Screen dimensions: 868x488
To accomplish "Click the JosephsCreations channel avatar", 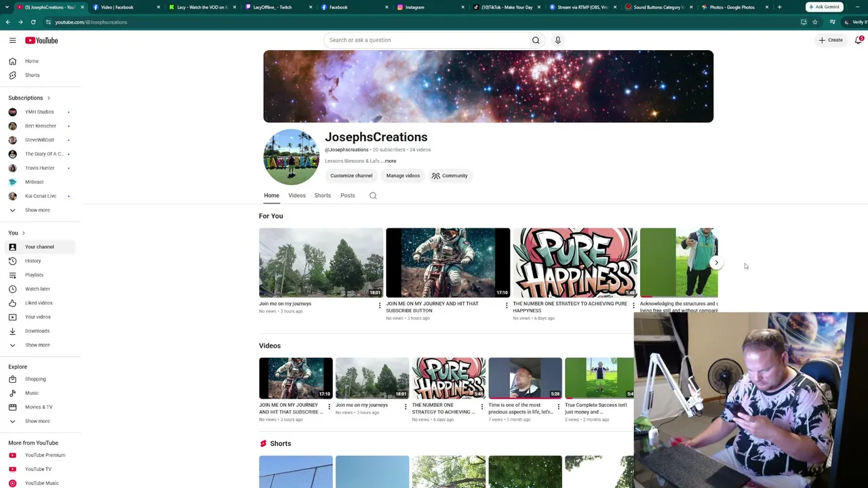I will click(291, 157).
